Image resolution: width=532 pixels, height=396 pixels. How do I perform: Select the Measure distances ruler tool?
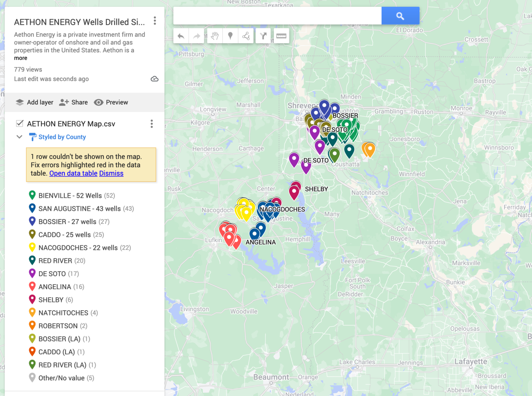281,36
